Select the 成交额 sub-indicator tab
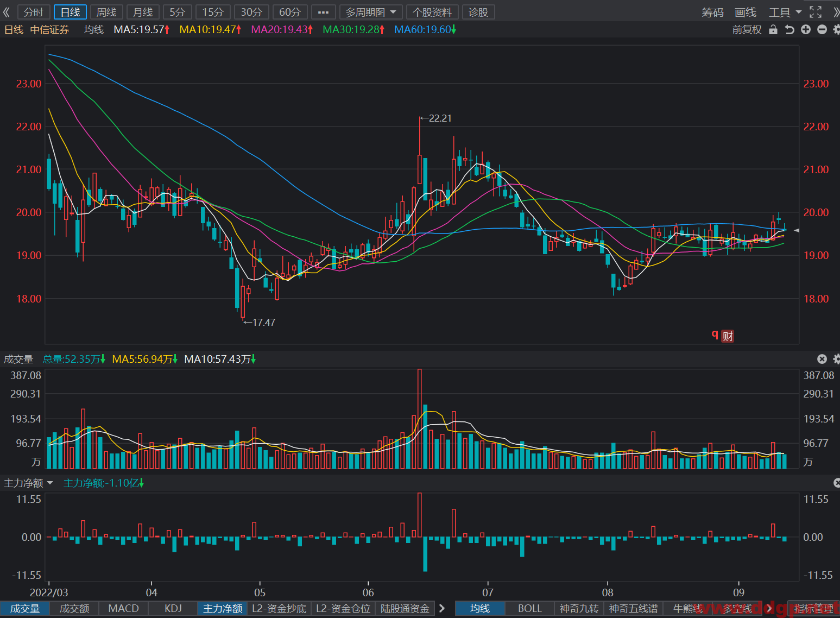The image size is (840, 618). [x=74, y=608]
